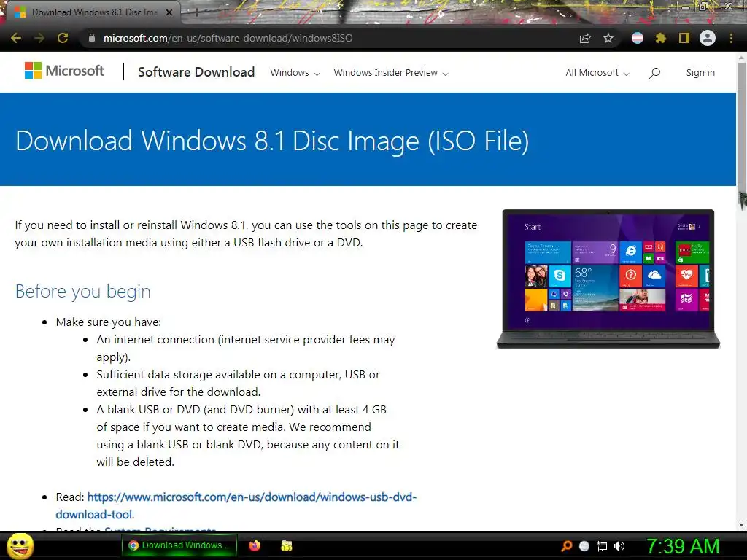This screenshot has width=747, height=560.
Task: Close the Download Windows 8.1 tab
Action: 169,12
